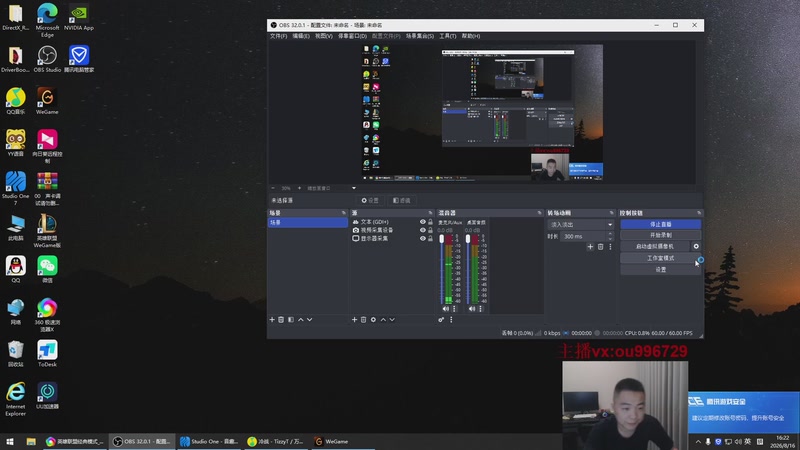Viewport: 800px width, 450px height.
Task: Move the scene up in the 场景 panel
Action: point(301,319)
